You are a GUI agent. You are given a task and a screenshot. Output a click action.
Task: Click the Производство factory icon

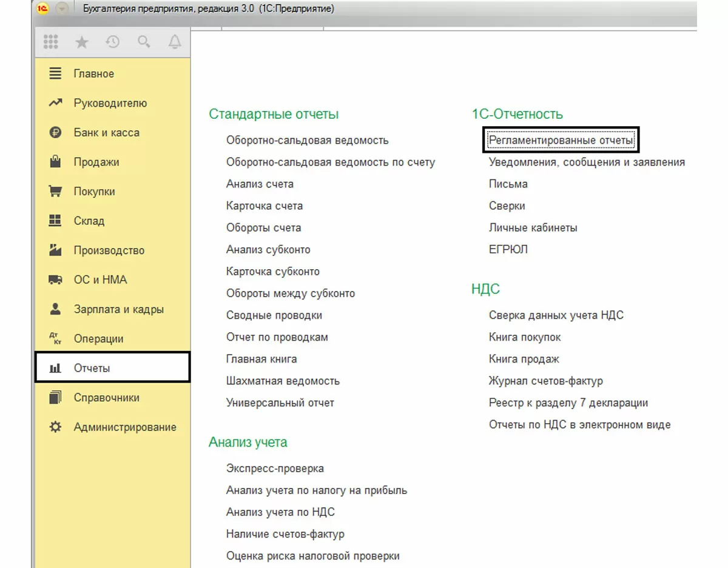click(x=55, y=250)
